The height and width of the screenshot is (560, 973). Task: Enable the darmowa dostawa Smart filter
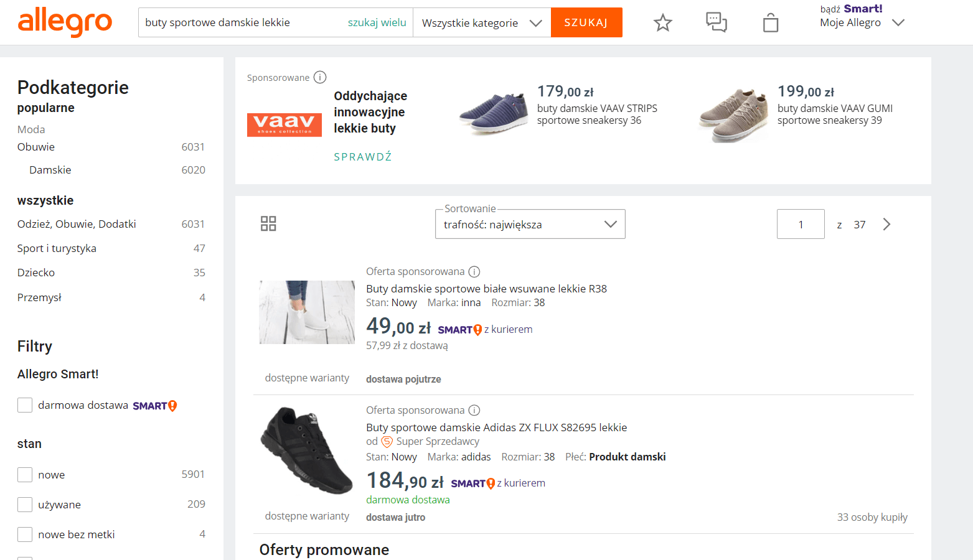pyautogui.click(x=25, y=404)
